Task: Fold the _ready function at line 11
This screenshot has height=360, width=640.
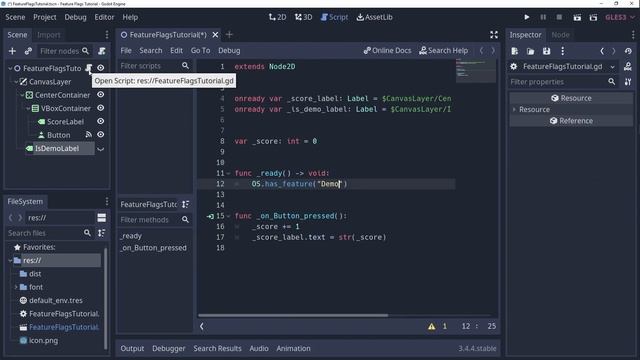Action: (228, 173)
